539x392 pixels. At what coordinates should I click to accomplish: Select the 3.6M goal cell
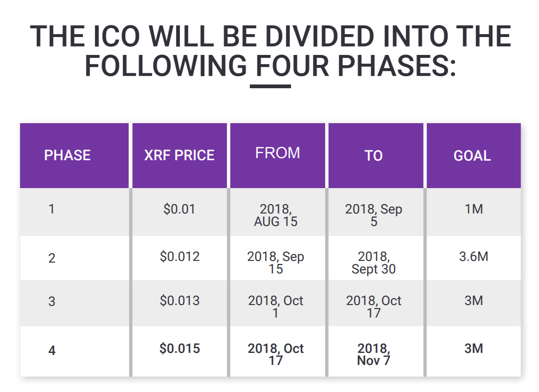pyautogui.click(x=474, y=256)
